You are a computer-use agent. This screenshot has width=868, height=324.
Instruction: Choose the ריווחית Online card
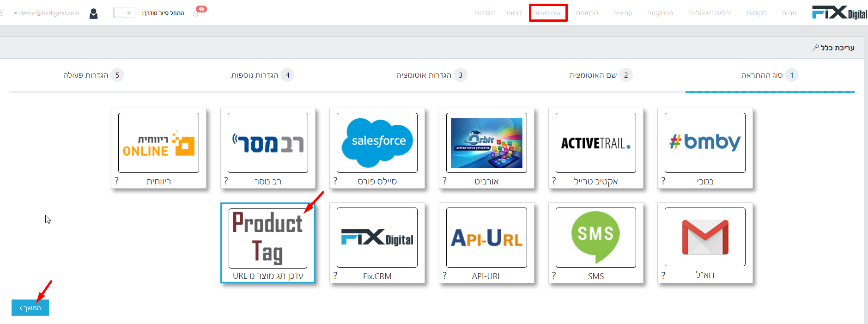[x=158, y=148]
